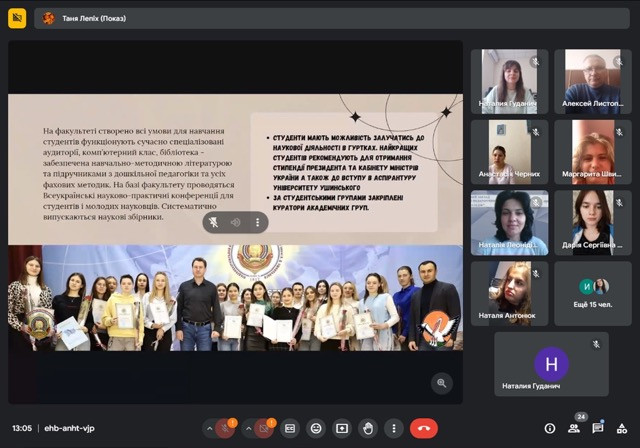
Task: Click Таня Лепіх presenter avatar
Action: click(x=49, y=18)
